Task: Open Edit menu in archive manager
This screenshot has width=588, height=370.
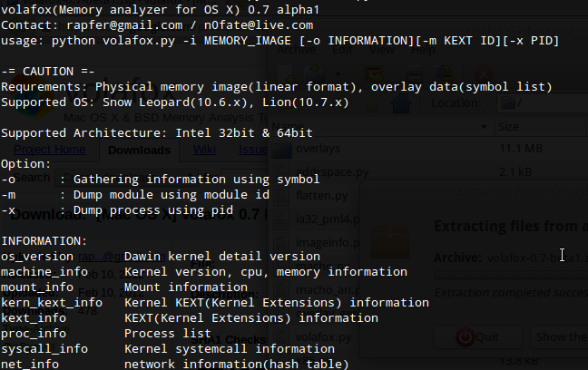Action: click(x=342, y=50)
